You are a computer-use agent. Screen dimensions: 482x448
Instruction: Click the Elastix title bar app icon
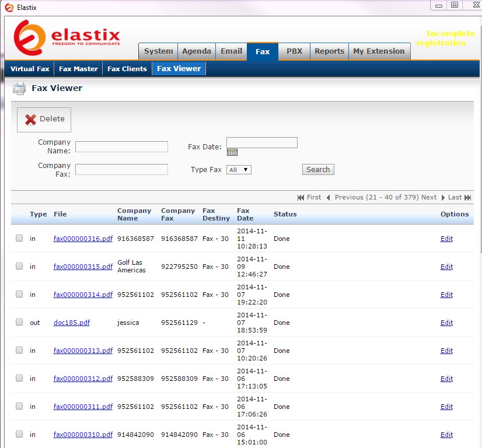9,8
